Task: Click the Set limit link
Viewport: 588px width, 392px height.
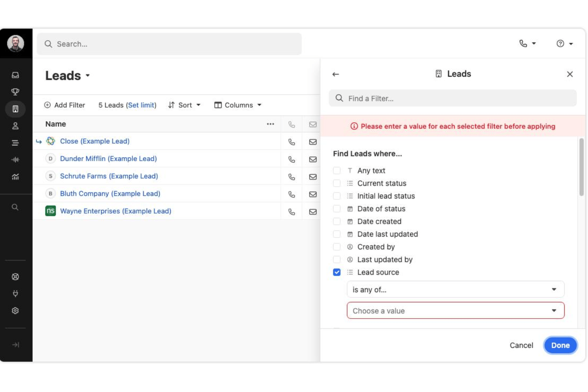Action: point(141,105)
